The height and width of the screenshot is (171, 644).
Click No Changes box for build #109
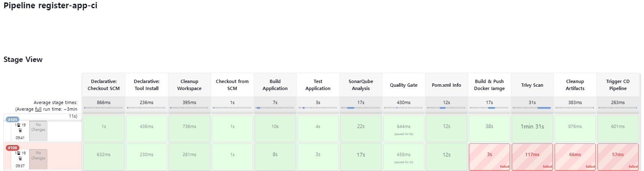tap(38, 130)
